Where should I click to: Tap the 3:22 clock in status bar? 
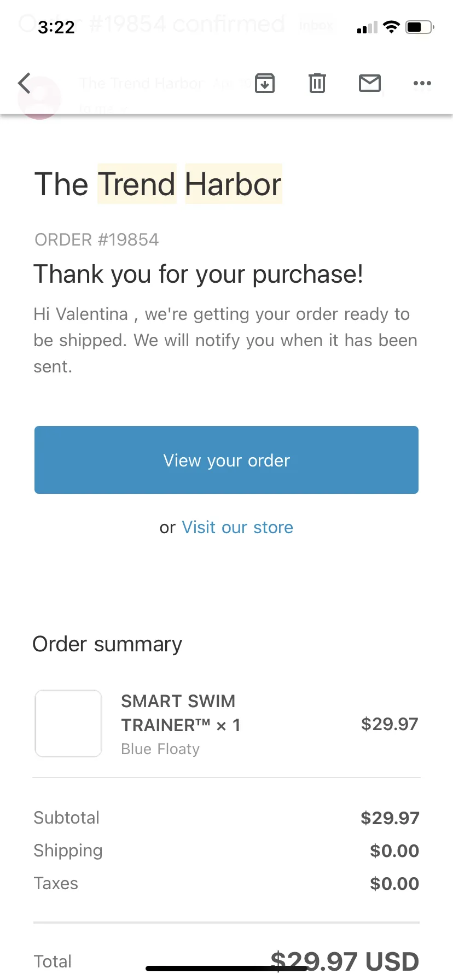[56, 27]
